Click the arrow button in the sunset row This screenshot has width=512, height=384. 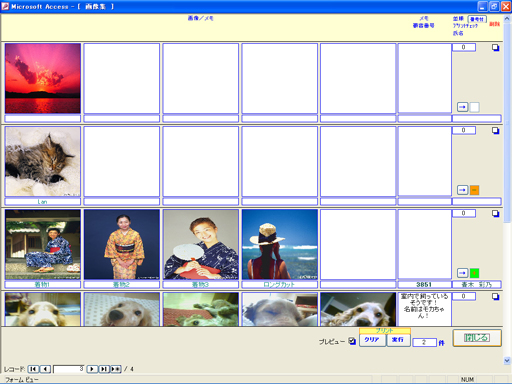pos(462,107)
